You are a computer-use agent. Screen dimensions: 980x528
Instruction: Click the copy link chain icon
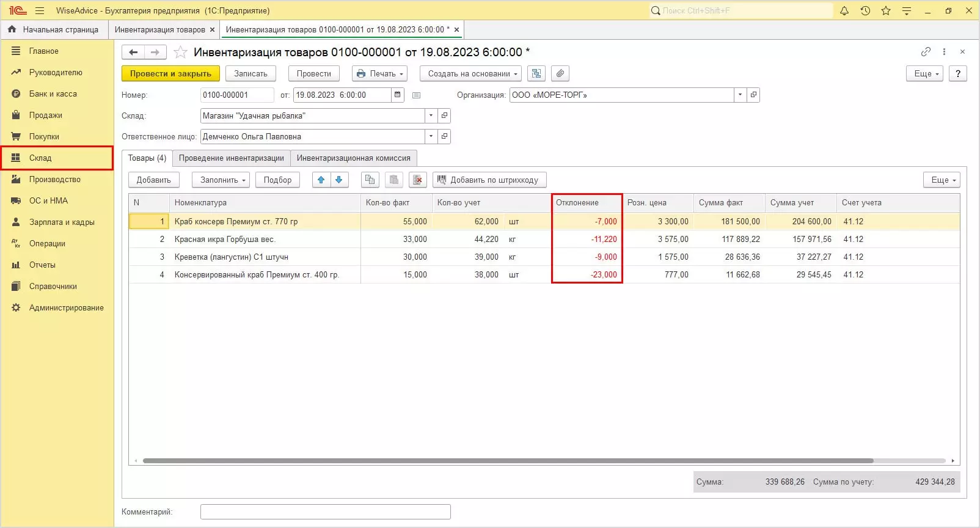(x=926, y=52)
